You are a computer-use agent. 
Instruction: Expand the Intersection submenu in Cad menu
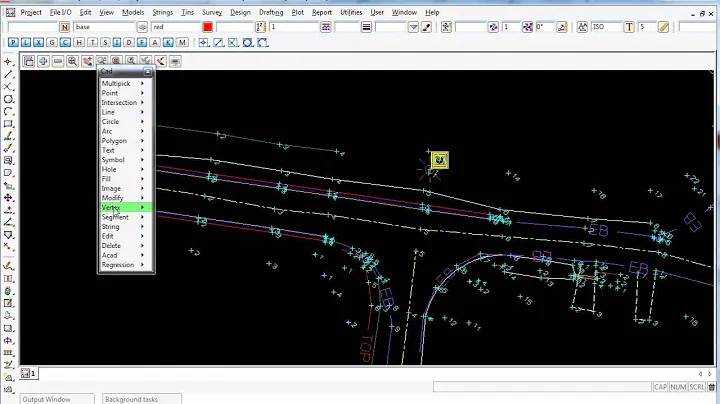126,102
